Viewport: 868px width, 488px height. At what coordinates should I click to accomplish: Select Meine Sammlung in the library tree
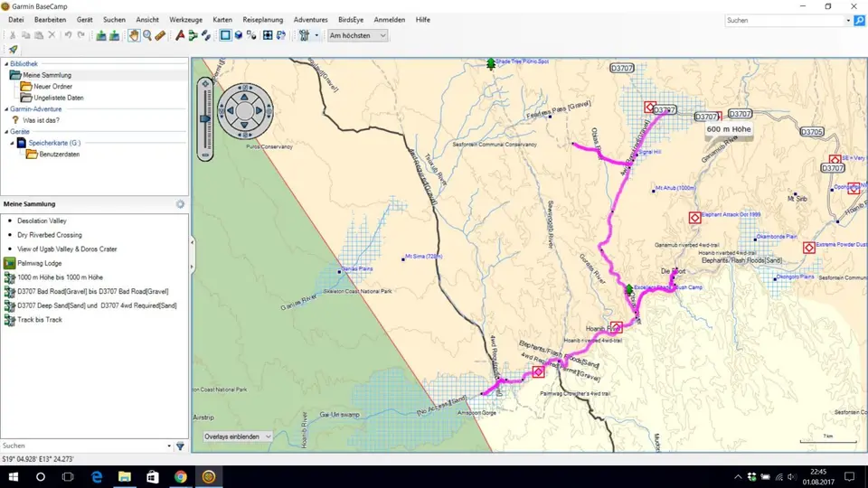click(x=47, y=75)
